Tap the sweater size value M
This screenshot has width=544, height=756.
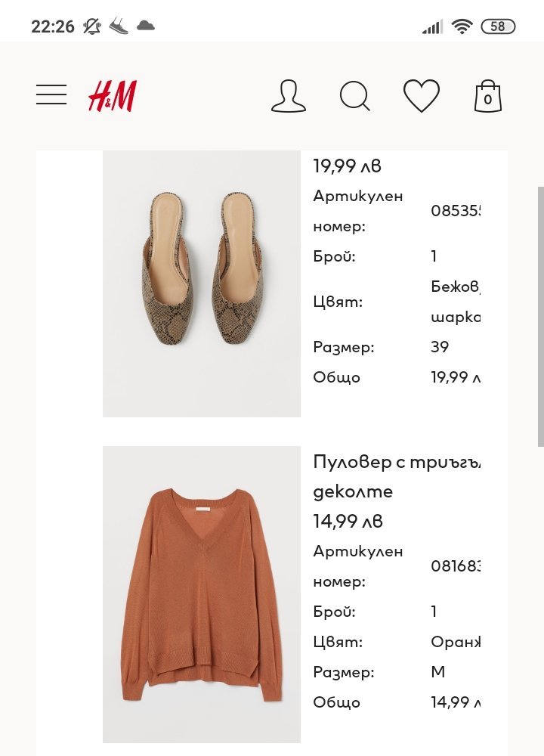coord(438,672)
